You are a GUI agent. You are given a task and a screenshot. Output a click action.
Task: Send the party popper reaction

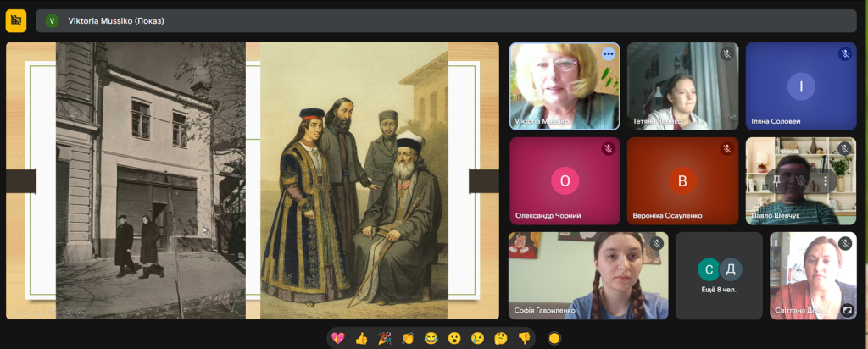[384, 338]
